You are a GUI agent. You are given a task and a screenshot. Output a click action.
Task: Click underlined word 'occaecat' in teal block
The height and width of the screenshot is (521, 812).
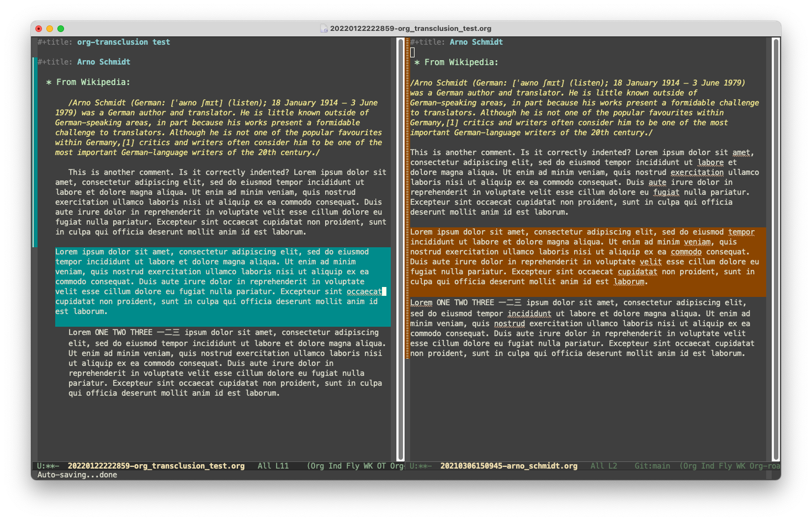(364, 291)
